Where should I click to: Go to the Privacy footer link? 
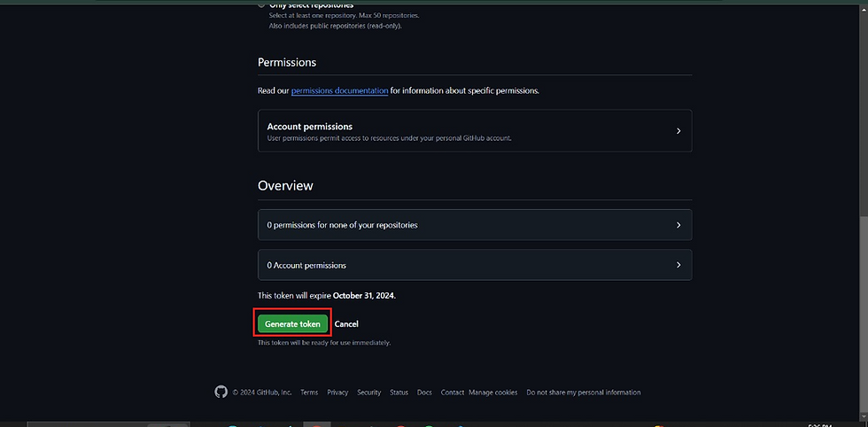[337, 392]
